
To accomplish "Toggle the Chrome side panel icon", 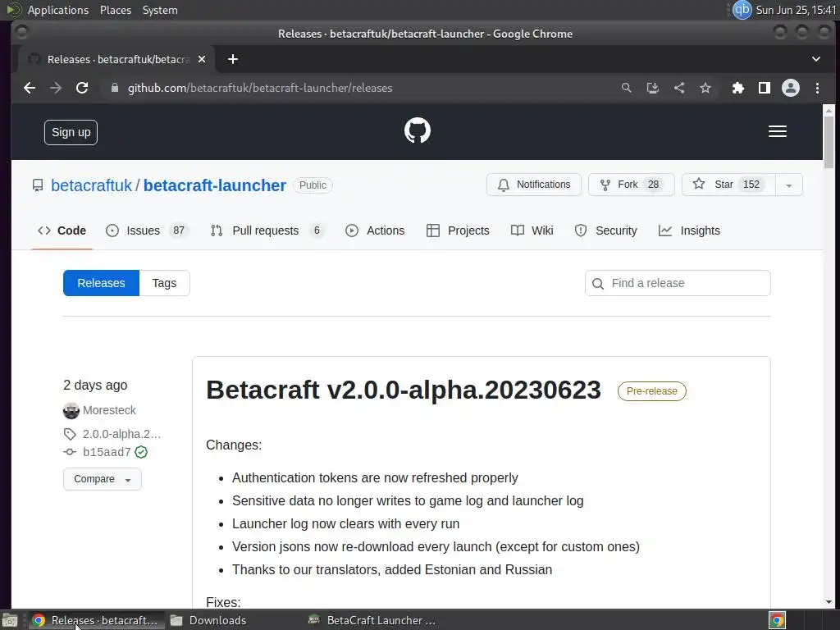I will [765, 88].
